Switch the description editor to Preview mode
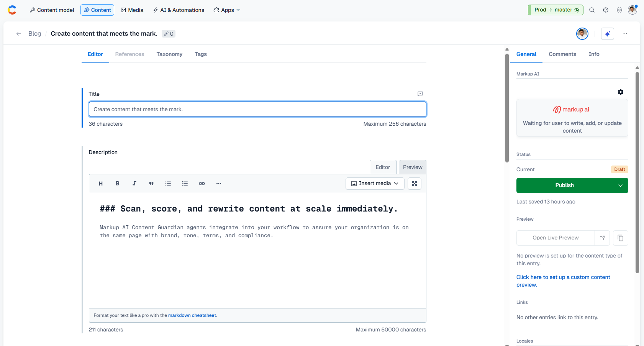The width and height of the screenshot is (644, 346). click(413, 167)
